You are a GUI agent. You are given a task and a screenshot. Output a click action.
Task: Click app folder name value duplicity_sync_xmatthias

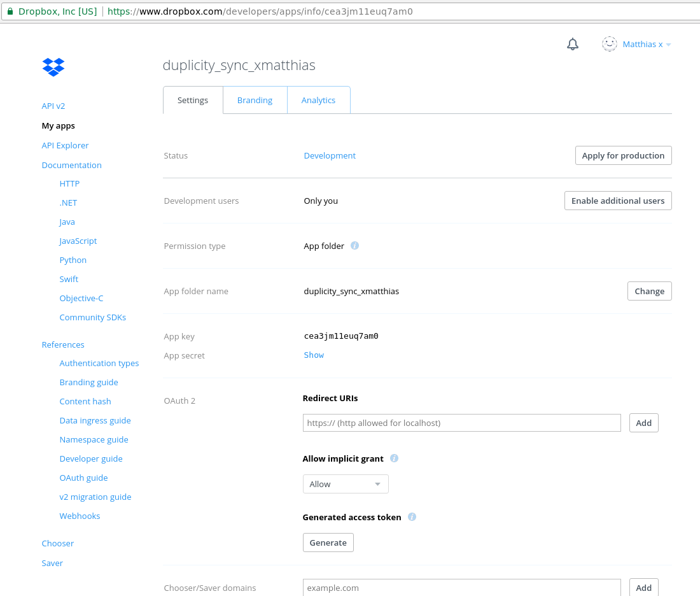click(351, 291)
